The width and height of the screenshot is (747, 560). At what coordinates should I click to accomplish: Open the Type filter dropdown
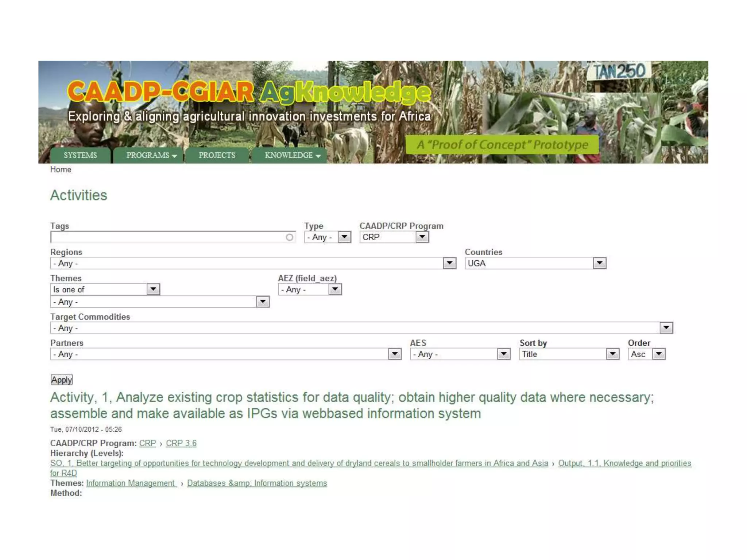328,237
